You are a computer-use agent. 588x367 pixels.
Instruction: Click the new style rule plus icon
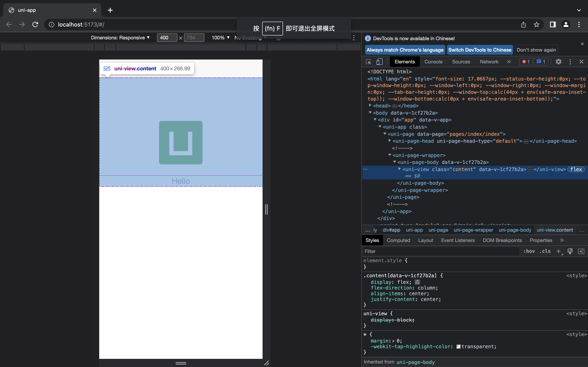click(559, 251)
